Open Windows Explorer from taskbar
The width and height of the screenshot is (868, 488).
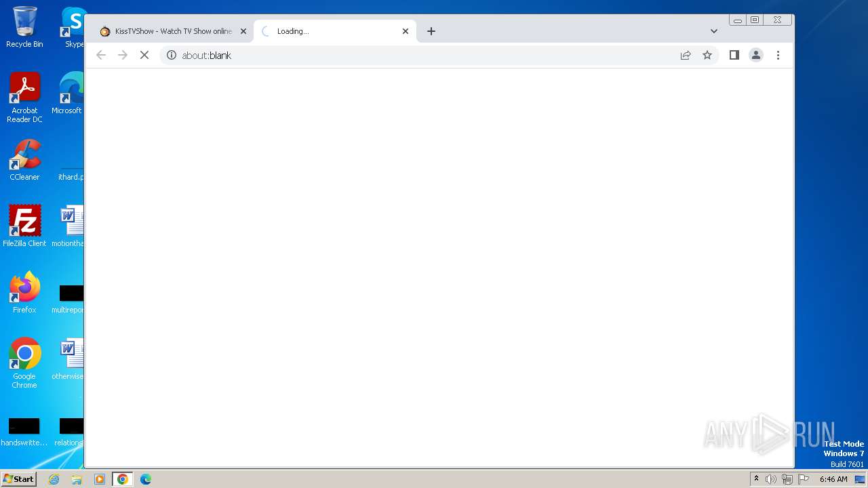click(77, 479)
